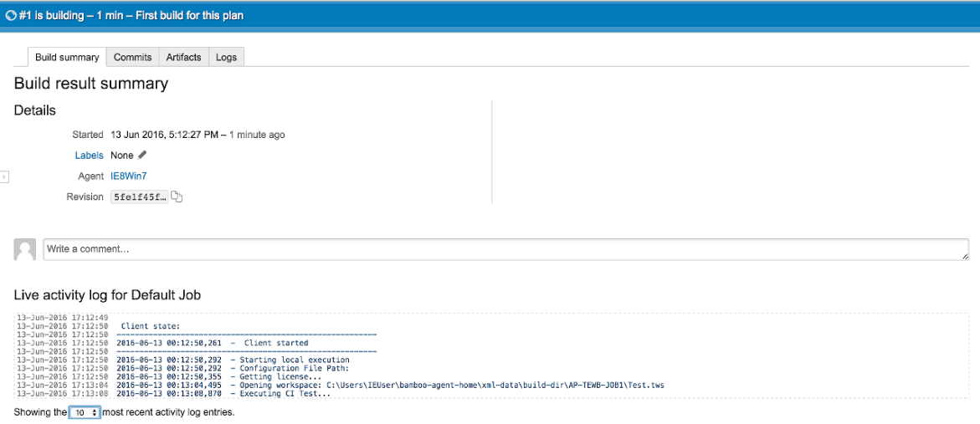Click the user avatar placeholder
The width and height of the screenshot is (980, 424).
25,249
